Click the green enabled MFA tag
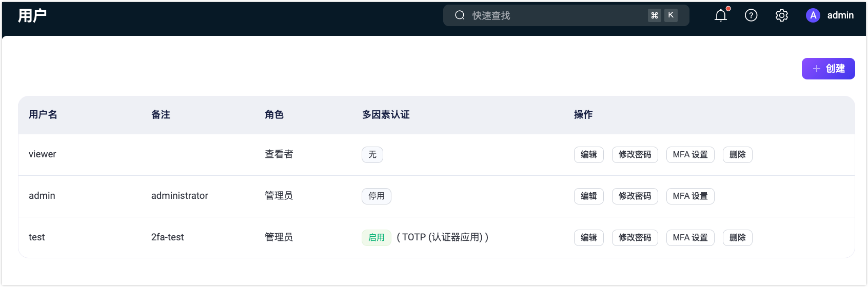Viewport: 868px width, 287px height. [376, 238]
